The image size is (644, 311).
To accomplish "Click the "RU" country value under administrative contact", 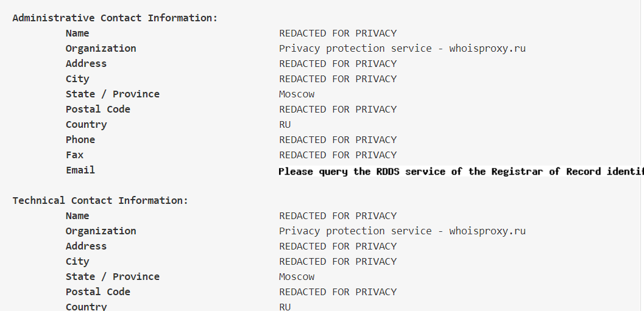I will point(285,125).
